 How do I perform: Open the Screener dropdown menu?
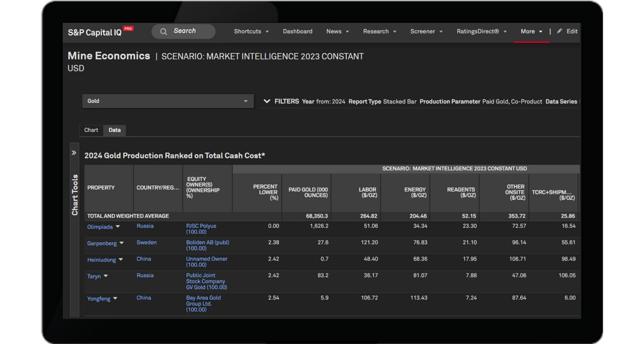(x=426, y=31)
